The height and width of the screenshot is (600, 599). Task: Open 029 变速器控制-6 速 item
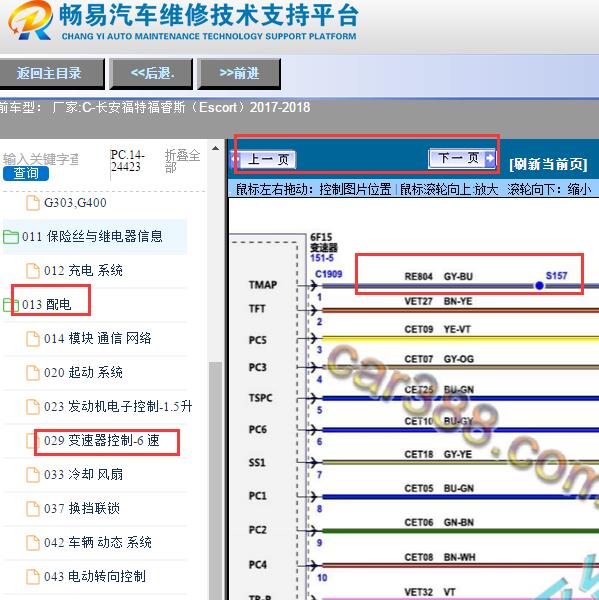click(x=101, y=440)
